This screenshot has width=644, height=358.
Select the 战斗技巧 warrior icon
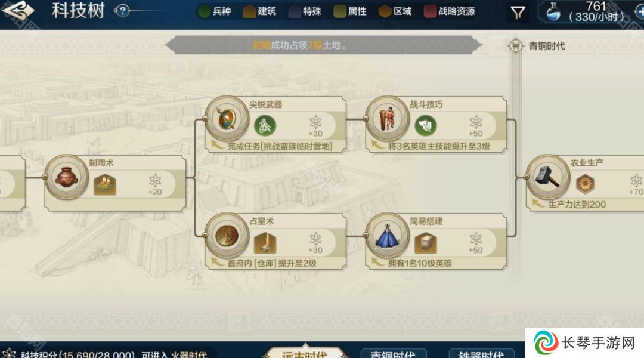tap(388, 119)
